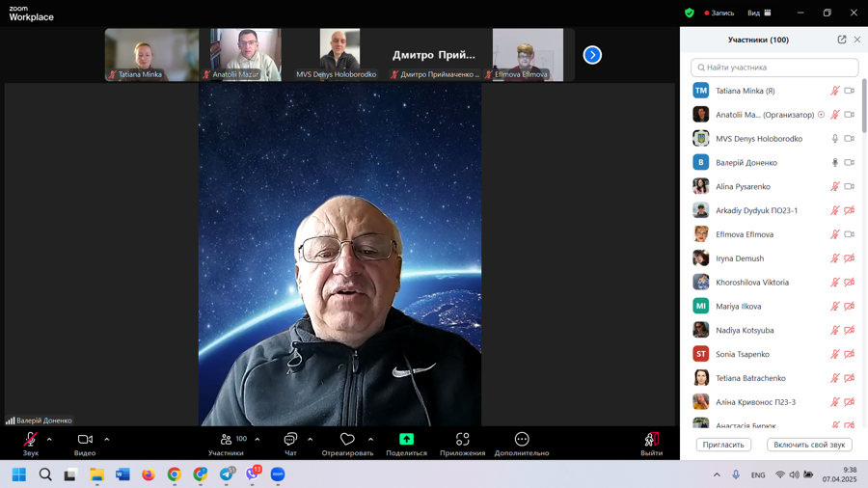The image size is (868, 488).
Task: Select MVS Denys Holoborodko video thumbnail
Action: coord(339,55)
